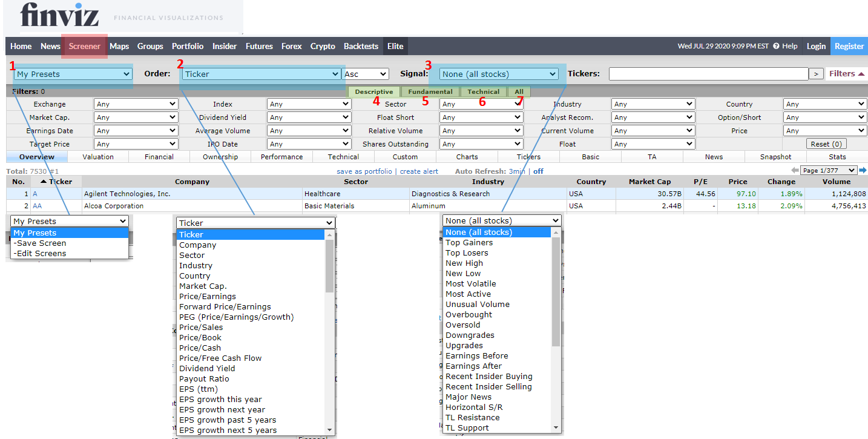Open the Signal dropdown in toolbar
Image resolution: width=868 pixels, height=439 pixels.
point(499,74)
